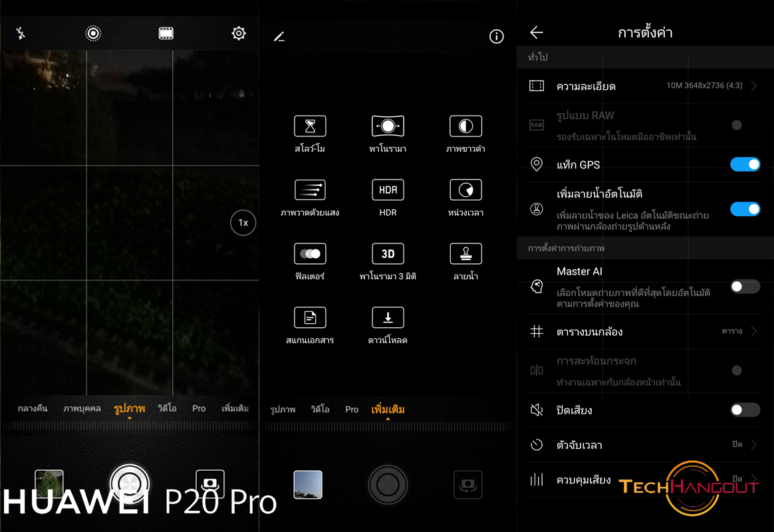This screenshot has height=532, width=774.
Task: Open camera settings via the gear icon
Action: (239, 33)
